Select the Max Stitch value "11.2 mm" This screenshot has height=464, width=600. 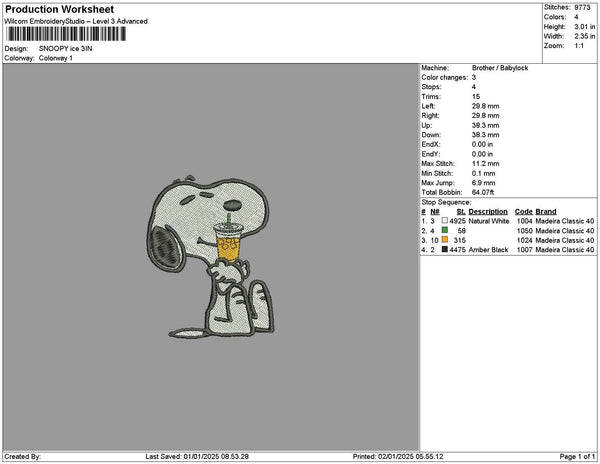[x=485, y=163]
